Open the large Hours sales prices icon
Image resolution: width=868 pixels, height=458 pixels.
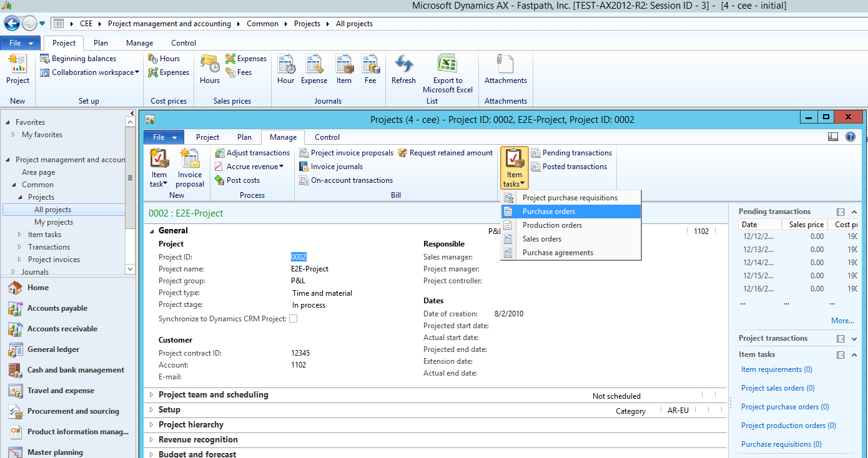click(x=210, y=69)
